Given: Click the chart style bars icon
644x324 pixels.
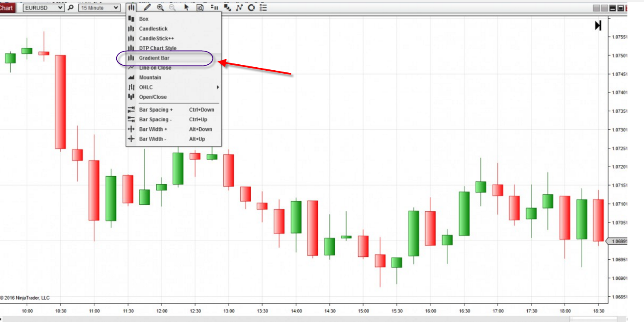Looking at the screenshot, I should 132,8.
